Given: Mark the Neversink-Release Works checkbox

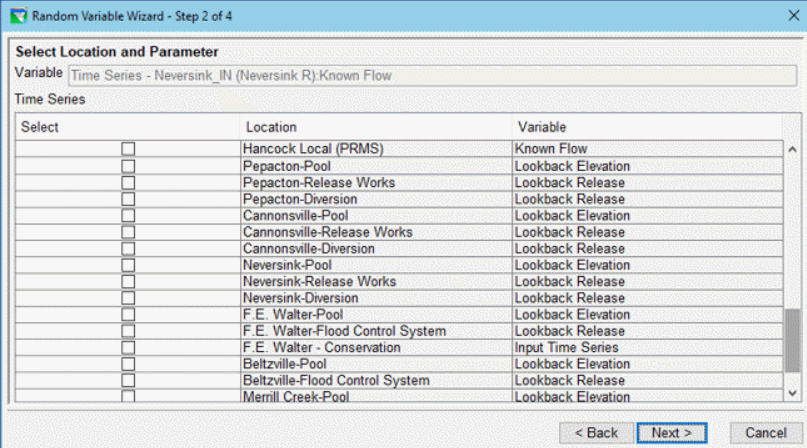Looking at the screenshot, I should [128, 281].
